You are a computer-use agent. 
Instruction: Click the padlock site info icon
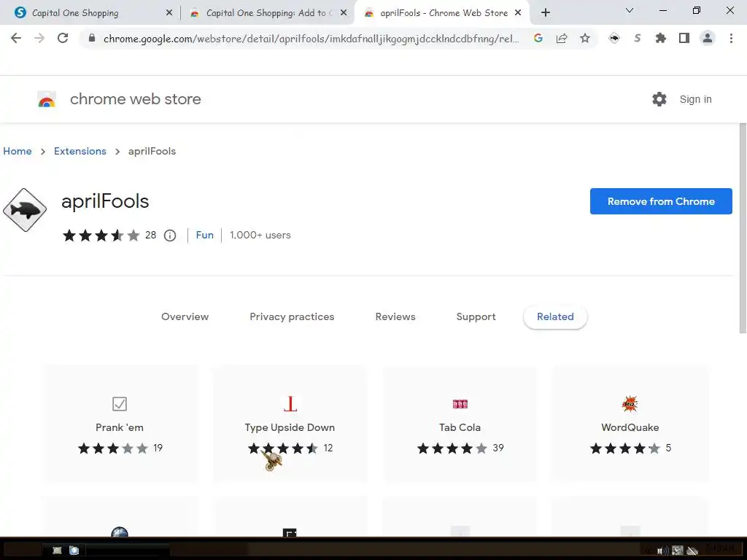click(x=92, y=39)
